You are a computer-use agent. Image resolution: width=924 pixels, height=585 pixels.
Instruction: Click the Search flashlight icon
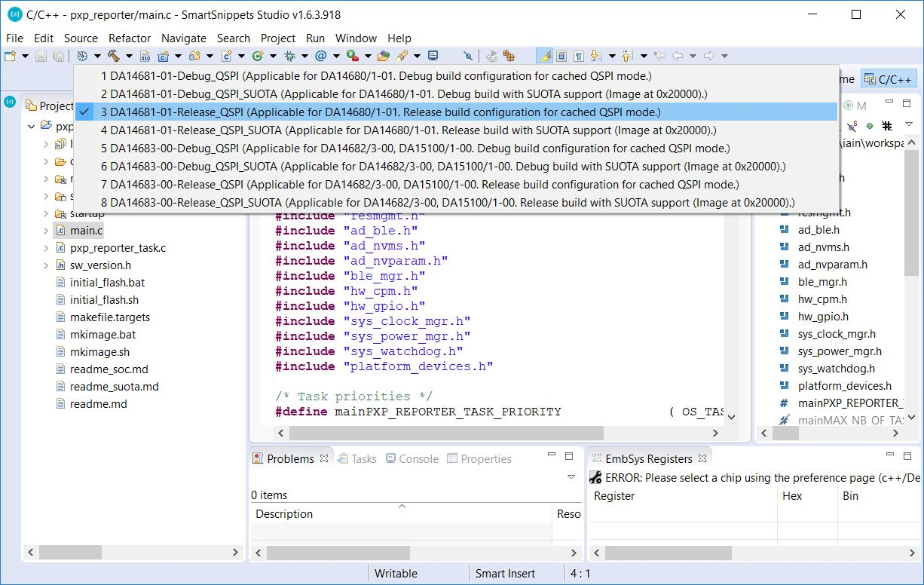tap(402, 56)
